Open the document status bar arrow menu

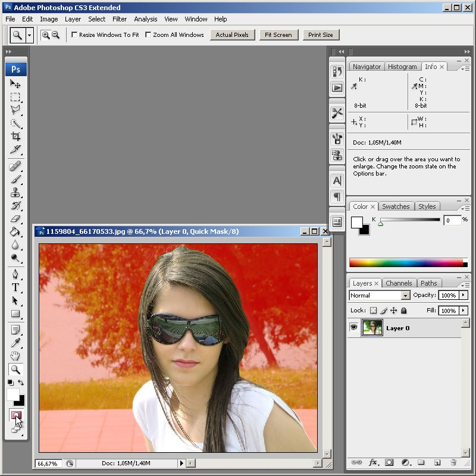(x=181, y=464)
